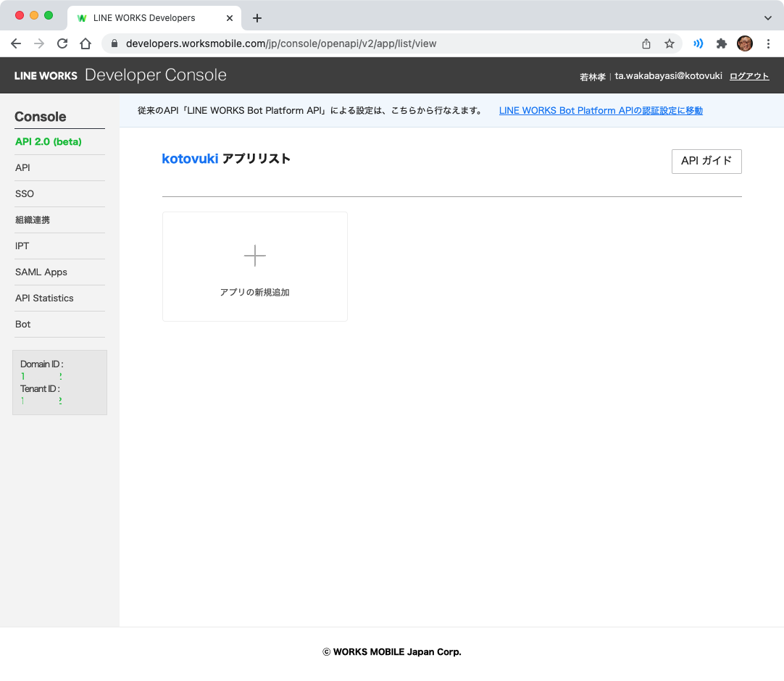Image resolution: width=784 pixels, height=681 pixels.
Task: Select API in the Console sidebar
Action: (22, 167)
